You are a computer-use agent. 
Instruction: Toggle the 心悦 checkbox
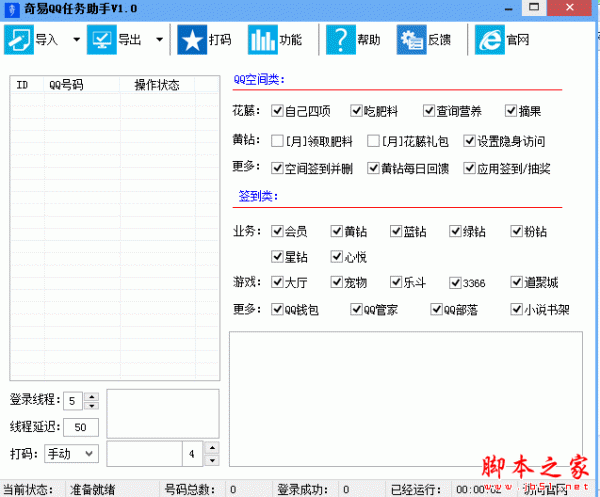click(x=337, y=256)
